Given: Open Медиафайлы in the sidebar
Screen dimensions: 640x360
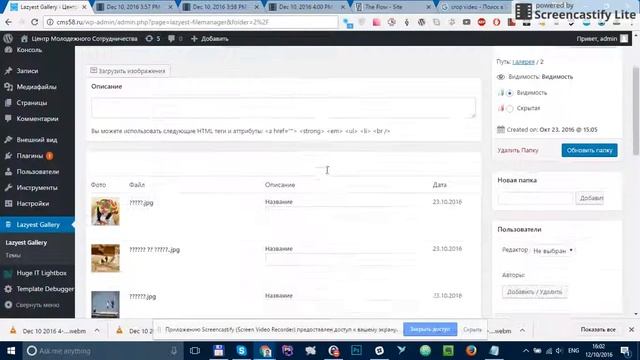Looking at the screenshot, I should tap(36, 87).
